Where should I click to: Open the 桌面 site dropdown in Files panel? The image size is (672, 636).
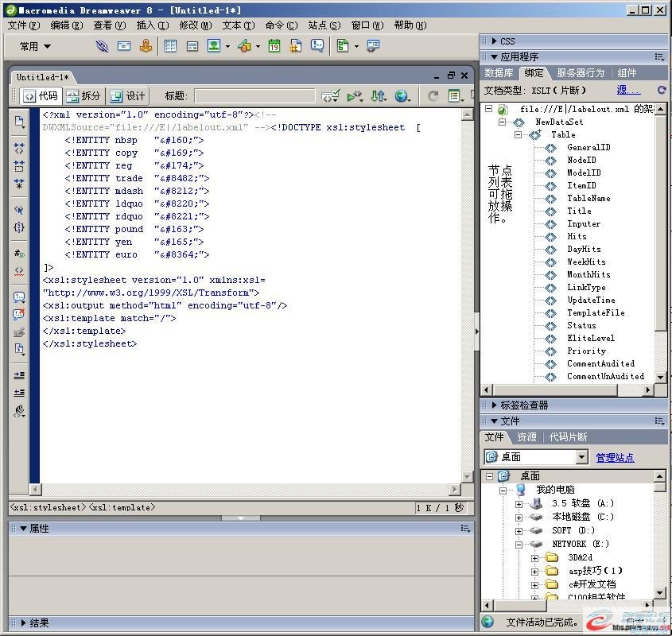click(581, 457)
